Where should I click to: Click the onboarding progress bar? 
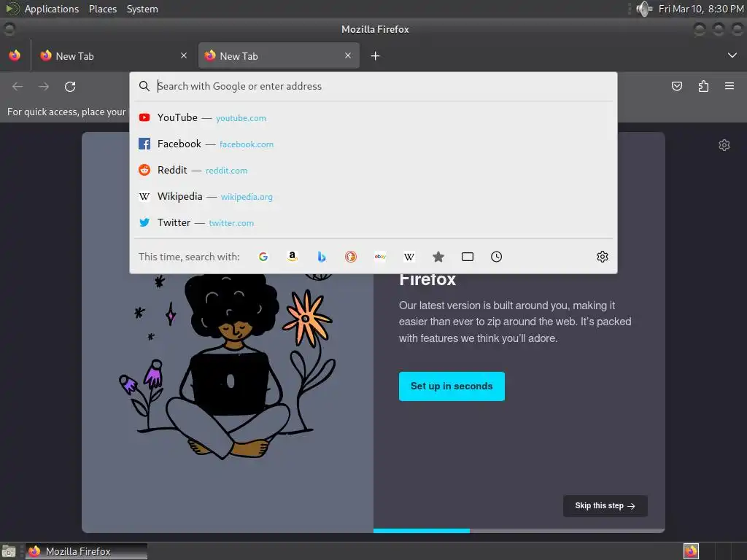(x=519, y=531)
